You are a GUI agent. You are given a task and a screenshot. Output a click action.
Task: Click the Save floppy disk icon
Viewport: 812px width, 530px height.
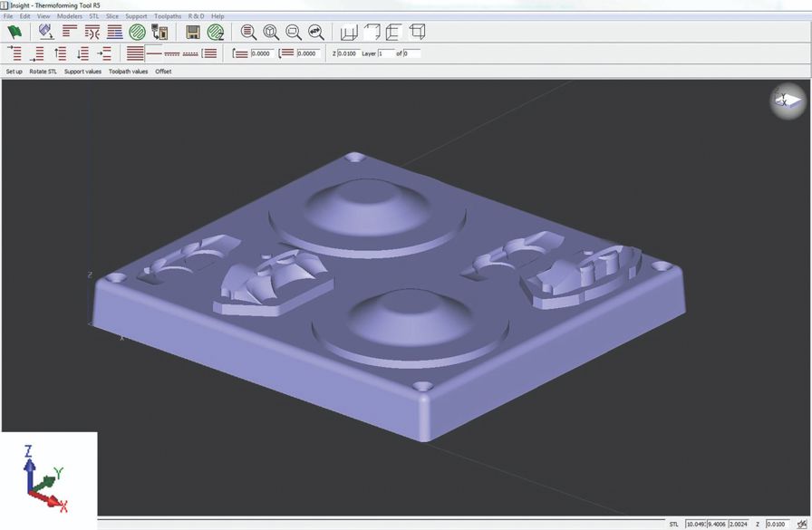pyautogui.click(x=193, y=30)
